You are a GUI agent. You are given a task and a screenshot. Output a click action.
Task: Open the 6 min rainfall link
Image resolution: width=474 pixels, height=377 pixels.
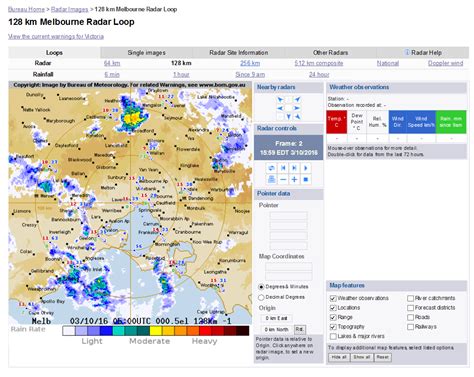112,75
